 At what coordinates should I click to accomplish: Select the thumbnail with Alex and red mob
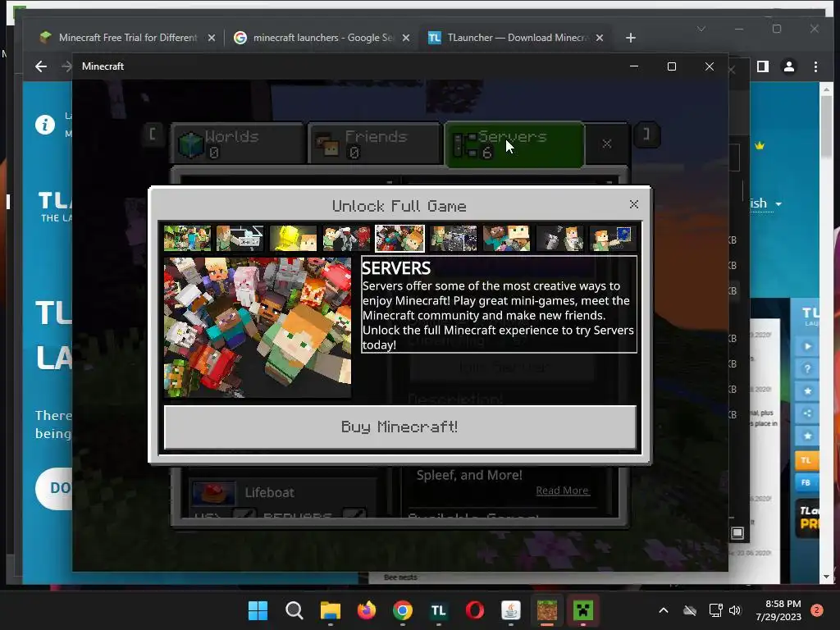(347, 239)
